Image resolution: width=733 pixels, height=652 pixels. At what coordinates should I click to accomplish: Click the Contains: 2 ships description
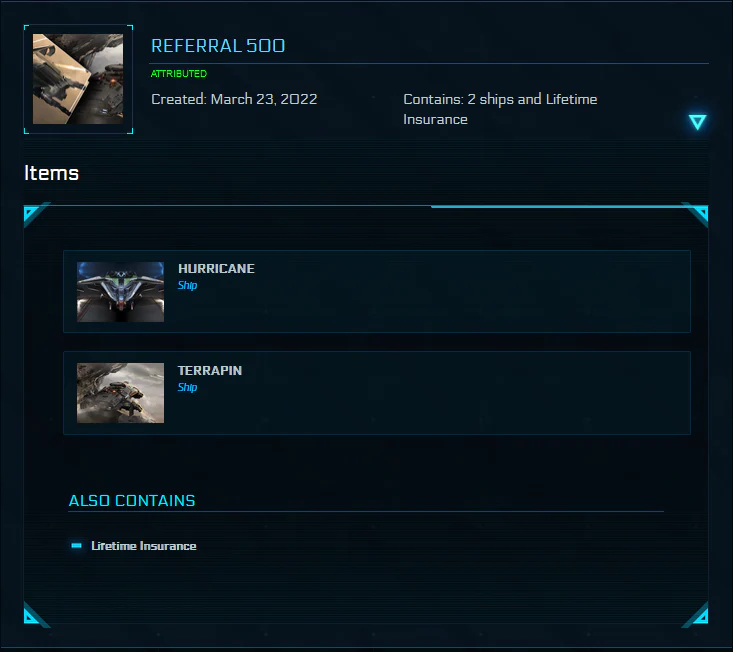pos(500,109)
